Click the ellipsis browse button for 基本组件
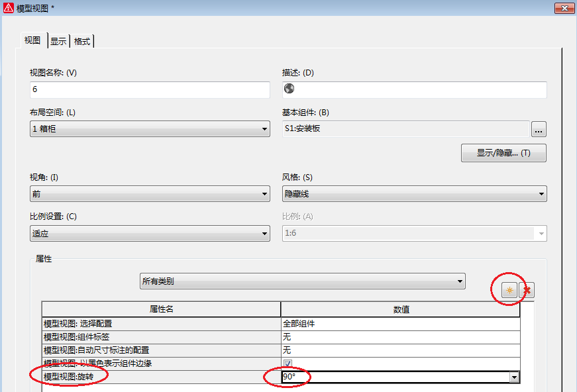 point(539,128)
